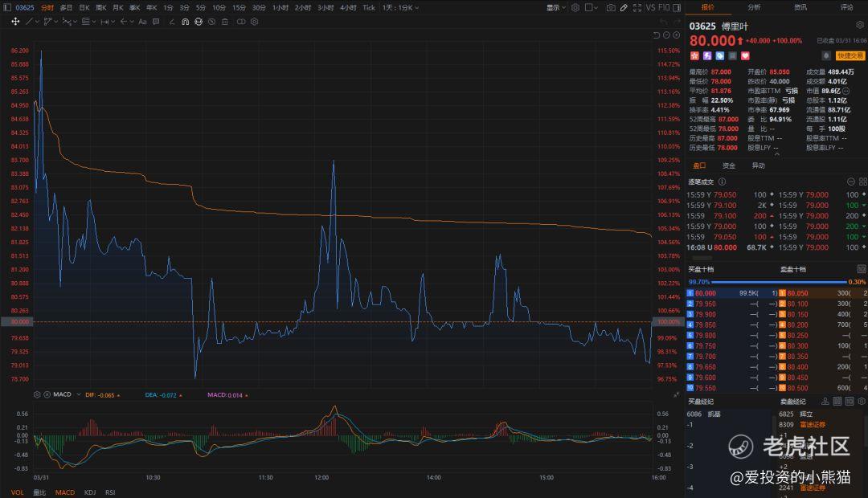Switch to the 日K chart tab

pyautogui.click(x=84, y=7)
